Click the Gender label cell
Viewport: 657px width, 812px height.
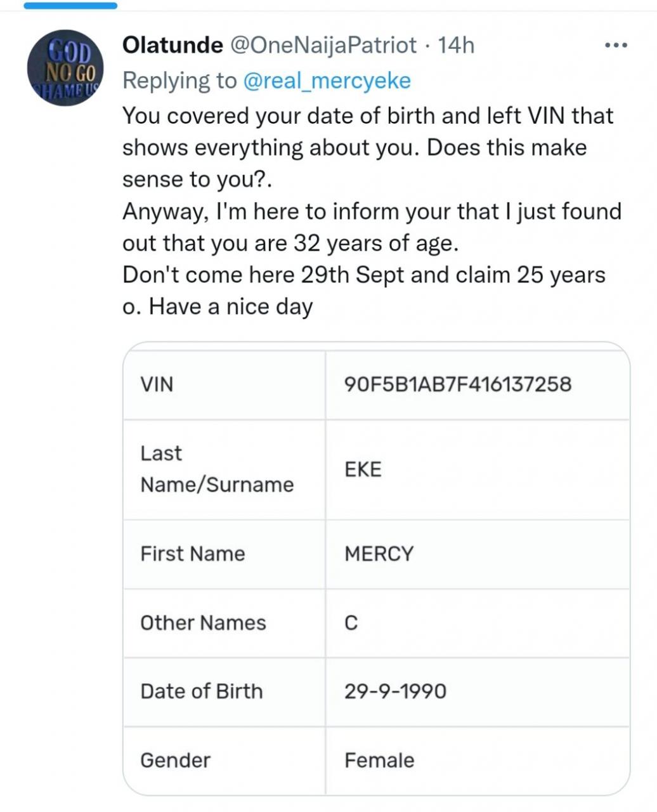click(175, 760)
